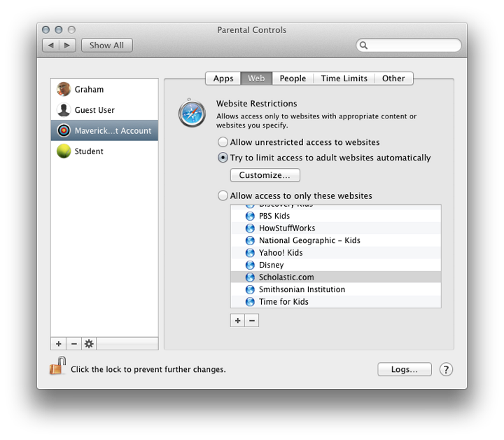Select Time for Kids in the list
This screenshot has height=440, width=504.
point(336,301)
